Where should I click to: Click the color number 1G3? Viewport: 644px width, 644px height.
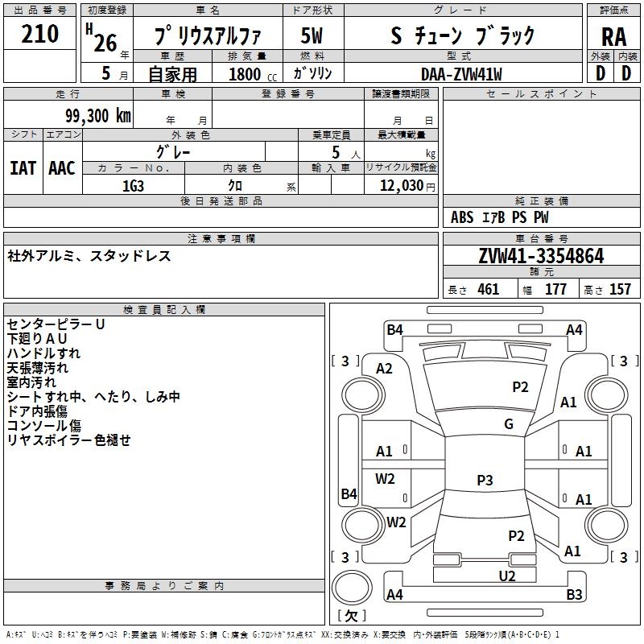(x=133, y=186)
